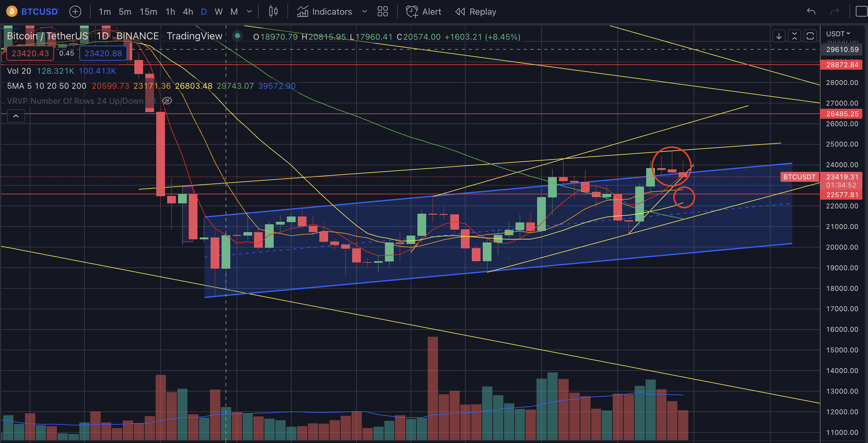Open the USDT currency dropdown
Image resolution: width=868 pixels, height=443 pixels.
[x=838, y=34]
